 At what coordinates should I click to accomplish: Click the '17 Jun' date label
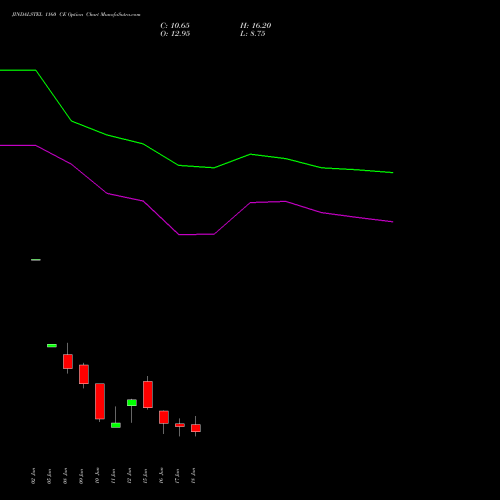click(177, 476)
